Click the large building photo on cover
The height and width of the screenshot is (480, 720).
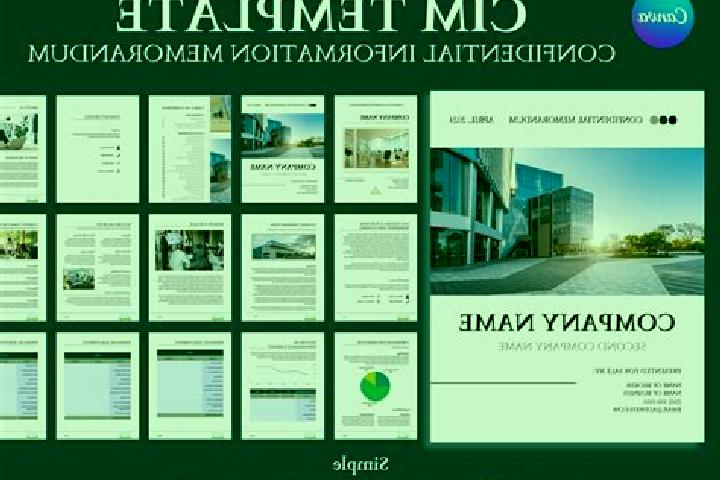click(567, 221)
